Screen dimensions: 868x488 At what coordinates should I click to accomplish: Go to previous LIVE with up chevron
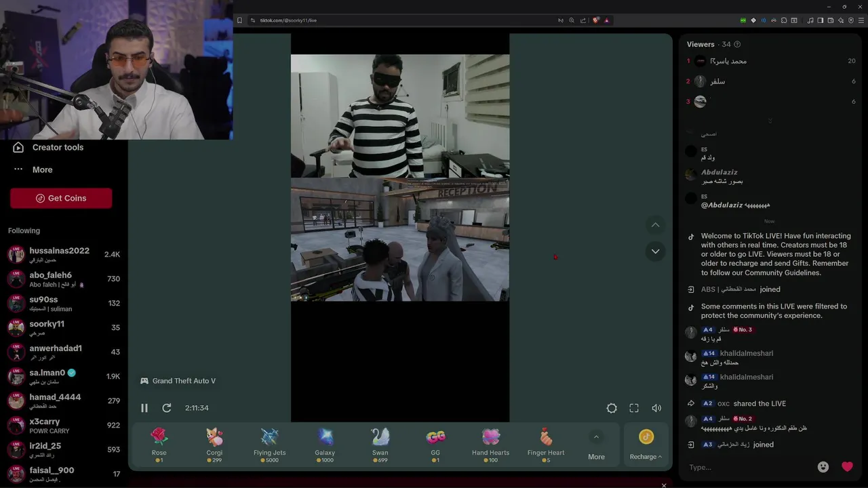tap(655, 225)
